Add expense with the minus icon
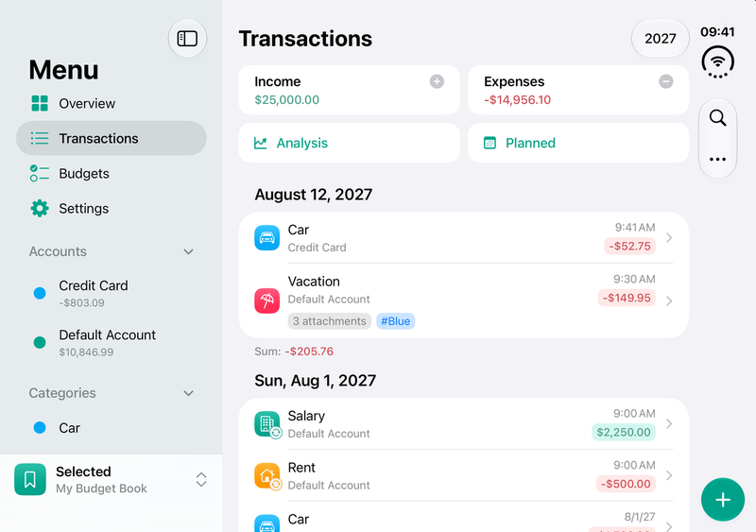 [666, 81]
